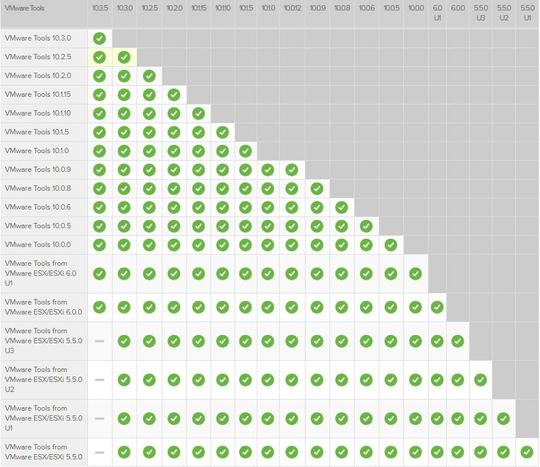Click the '5.5.0 U2' column header
Image resolution: width=540 pixels, height=467 pixels.
504,13
